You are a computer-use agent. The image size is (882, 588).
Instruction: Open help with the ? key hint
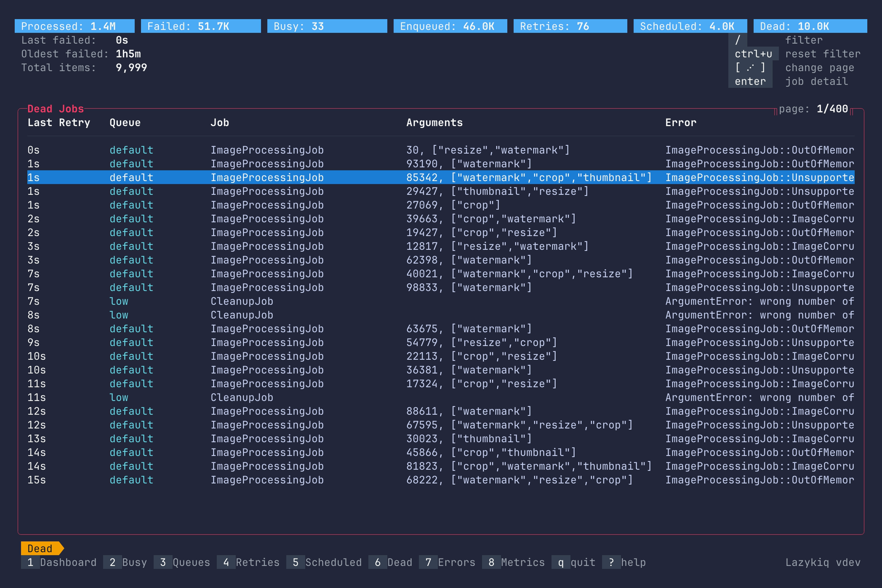coord(624,563)
